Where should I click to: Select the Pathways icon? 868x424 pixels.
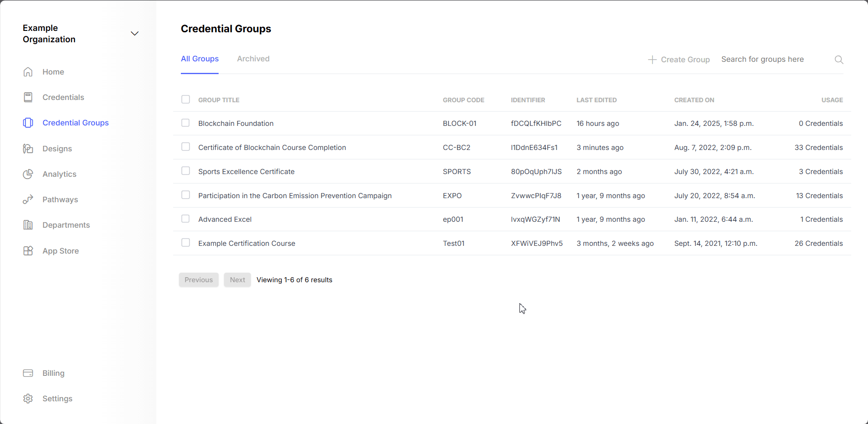[x=27, y=199]
